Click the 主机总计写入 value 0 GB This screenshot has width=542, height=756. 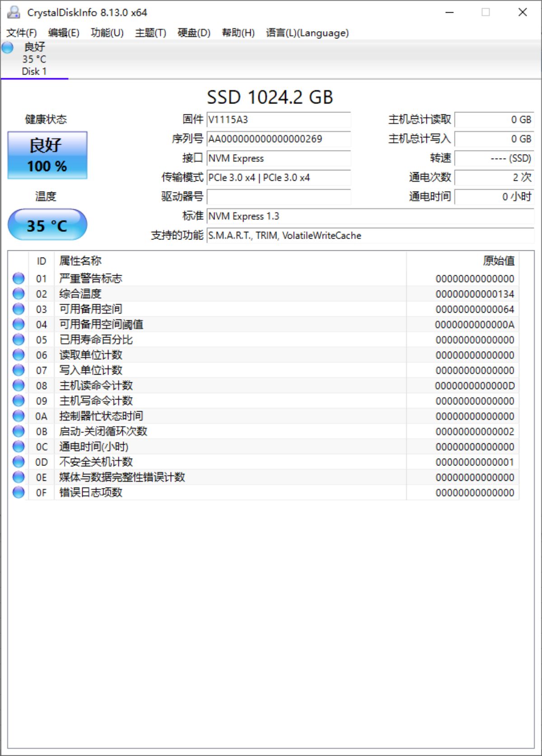(x=494, y=139)
